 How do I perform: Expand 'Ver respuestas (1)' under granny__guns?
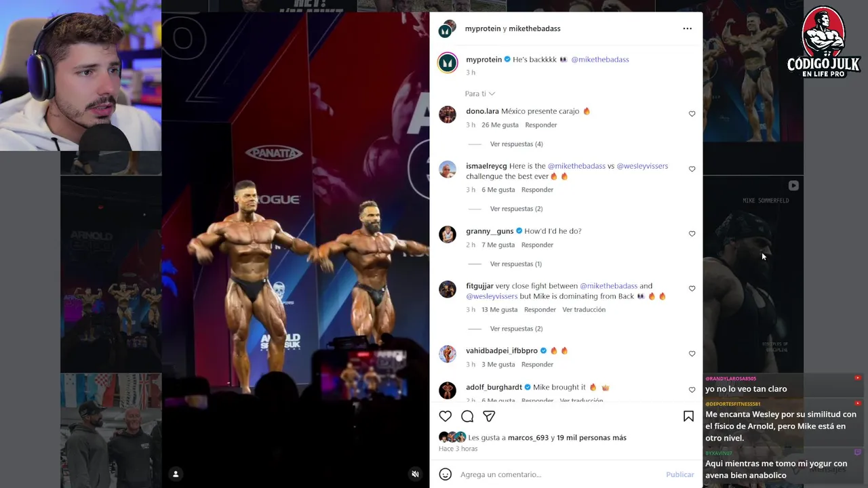tap(515, 264)
